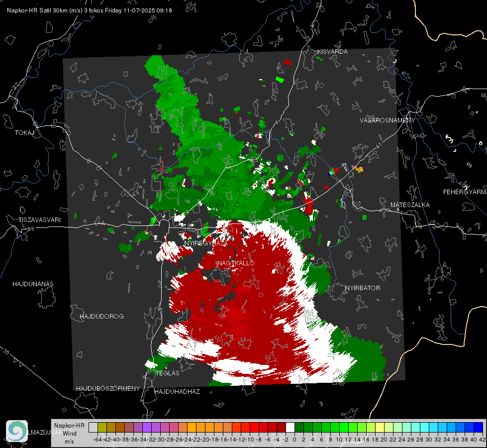Click the bright green swatch between 10 and 12
Viewport: 487px width, 448px height.
pos(344,427)
